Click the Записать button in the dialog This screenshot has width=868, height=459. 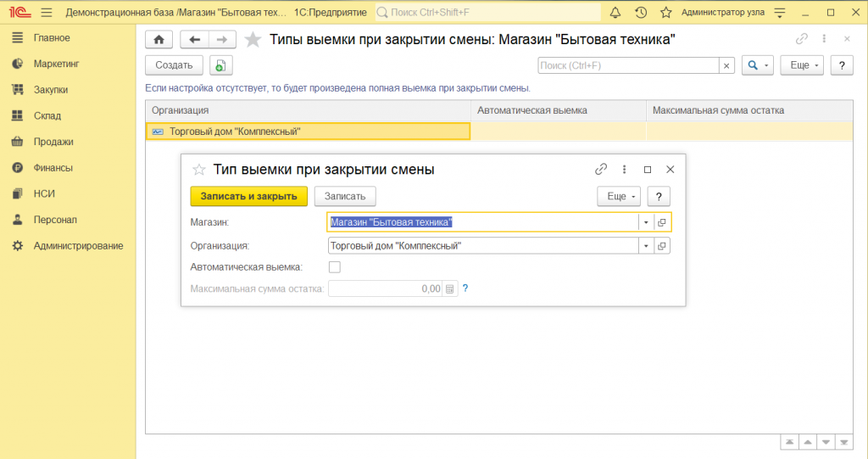[x=344, y=196]
